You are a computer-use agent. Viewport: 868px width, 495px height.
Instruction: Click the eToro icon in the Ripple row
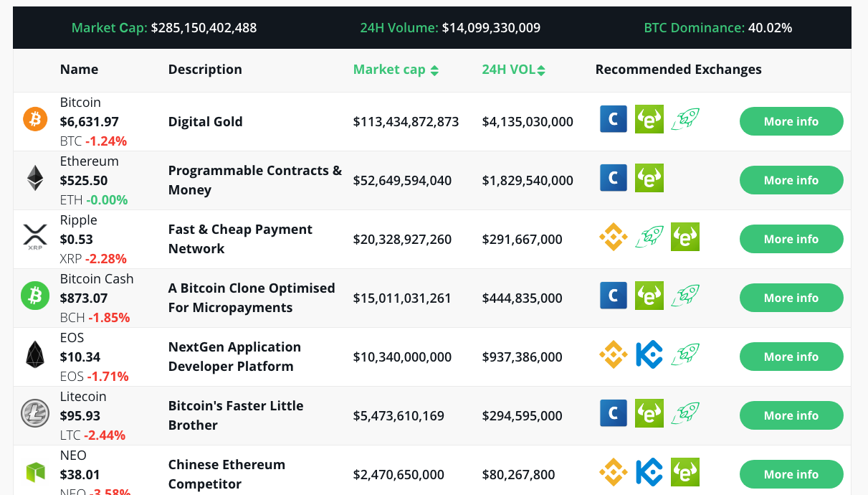685,237
